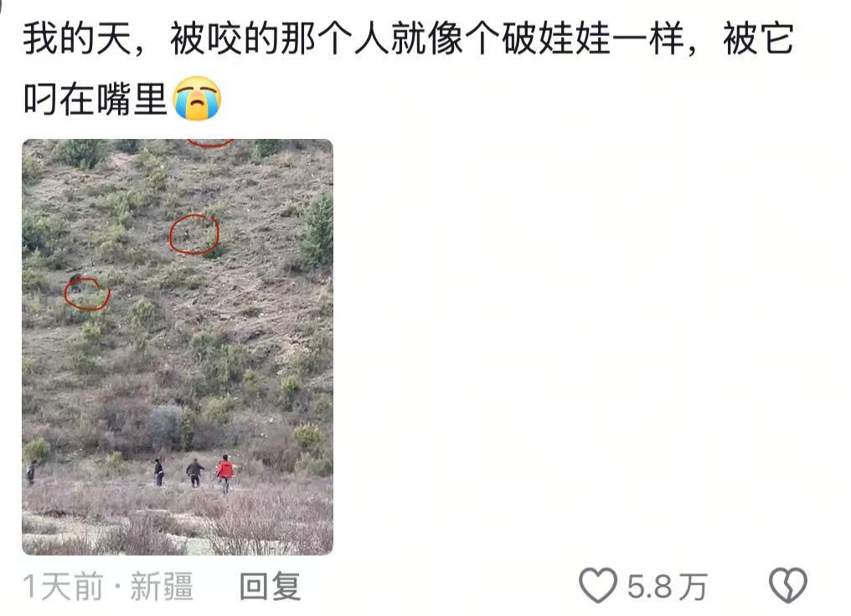
Task: Select the comment text starting with 我的天
Action: (408, 69)
